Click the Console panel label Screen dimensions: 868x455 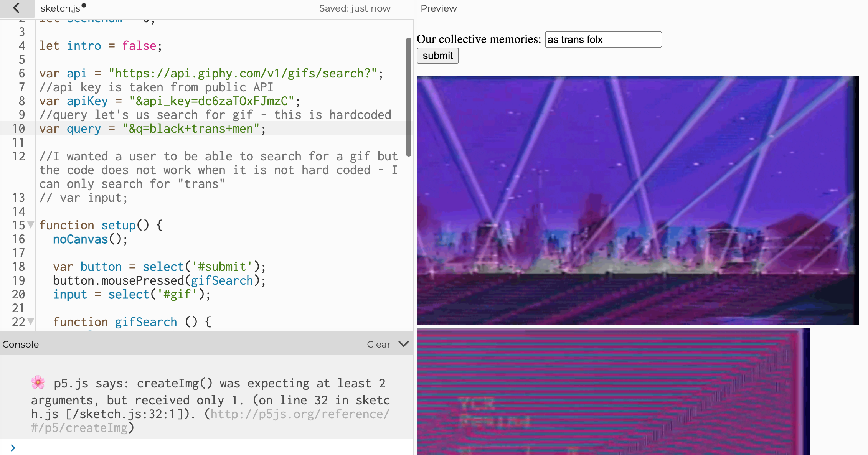tap(21, 344)
